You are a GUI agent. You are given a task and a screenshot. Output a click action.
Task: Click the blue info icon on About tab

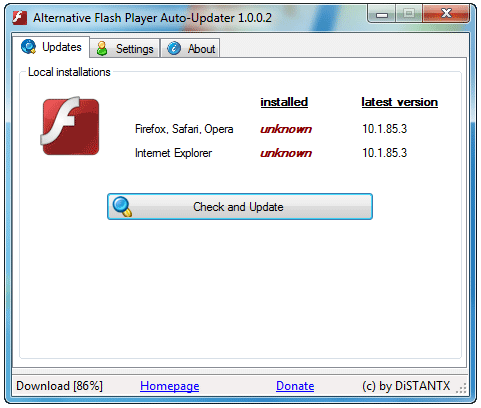click(174, 48)
